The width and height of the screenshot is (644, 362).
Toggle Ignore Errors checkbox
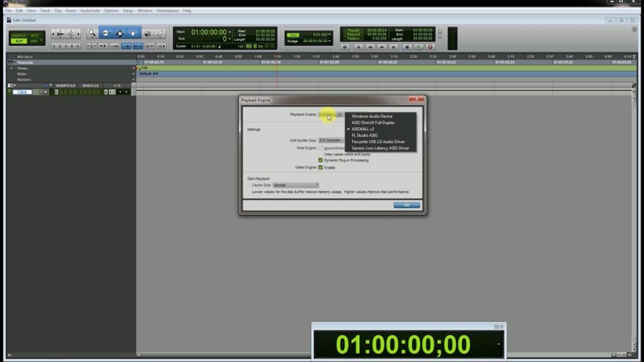coord(320,148)
